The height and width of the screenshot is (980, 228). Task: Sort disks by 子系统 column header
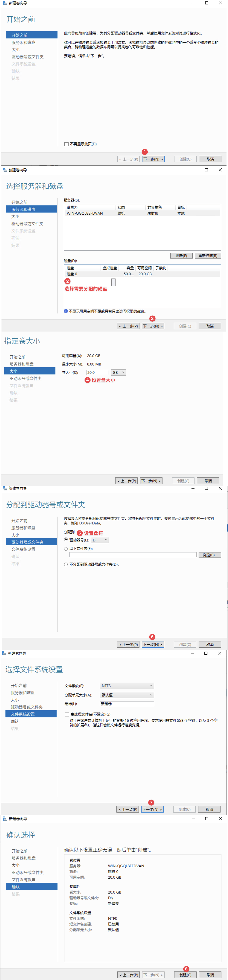[x=161, y=268]
